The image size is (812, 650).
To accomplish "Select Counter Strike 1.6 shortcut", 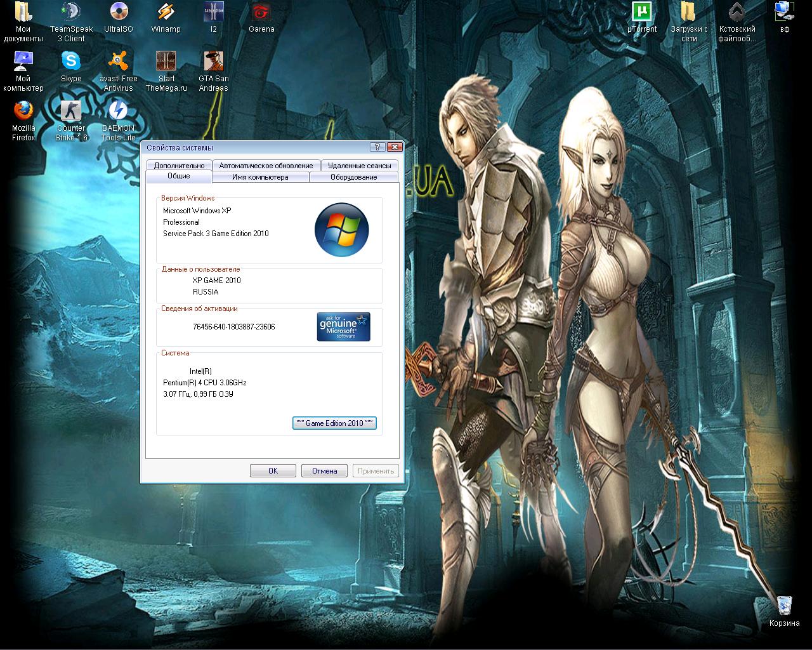I will 71,121.
